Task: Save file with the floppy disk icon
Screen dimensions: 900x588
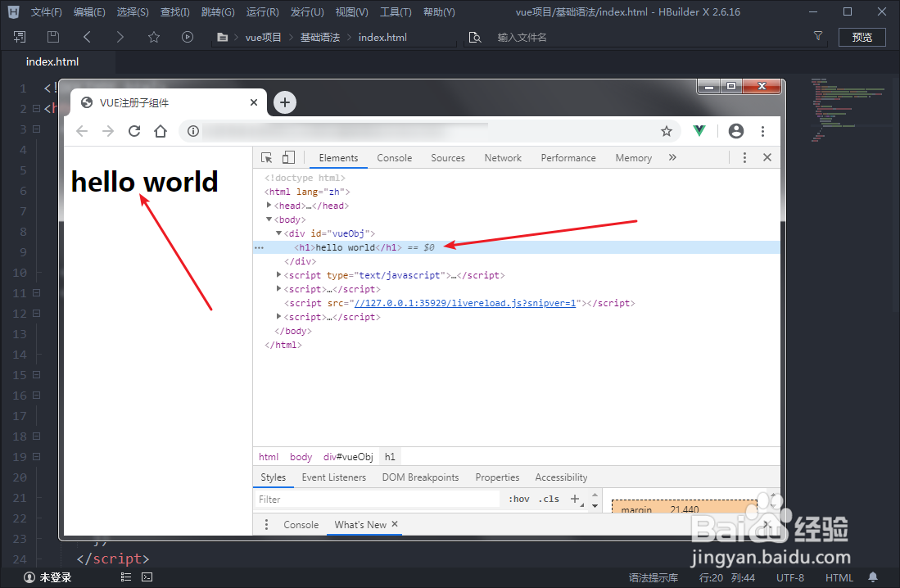Action: coord(52,37)
